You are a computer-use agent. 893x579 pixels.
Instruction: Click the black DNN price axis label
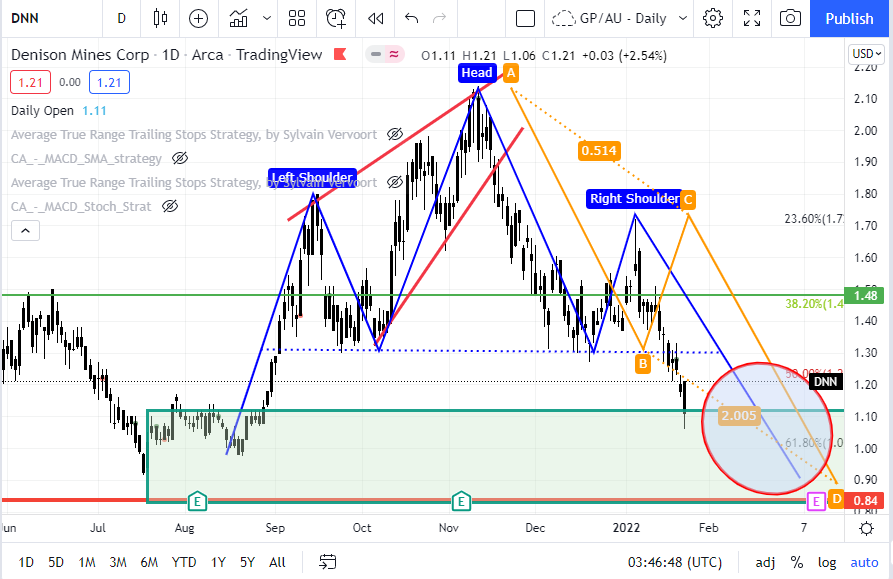[826, 381]
